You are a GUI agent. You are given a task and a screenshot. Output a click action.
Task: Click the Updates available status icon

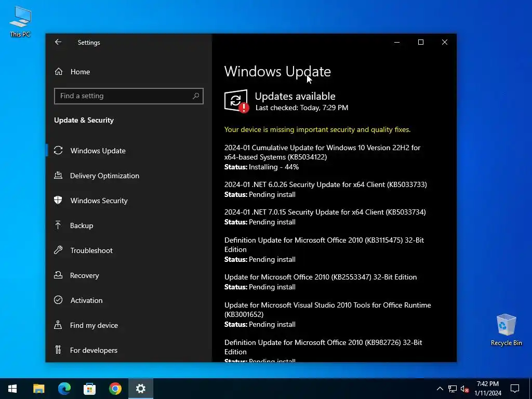coord(236,101)
